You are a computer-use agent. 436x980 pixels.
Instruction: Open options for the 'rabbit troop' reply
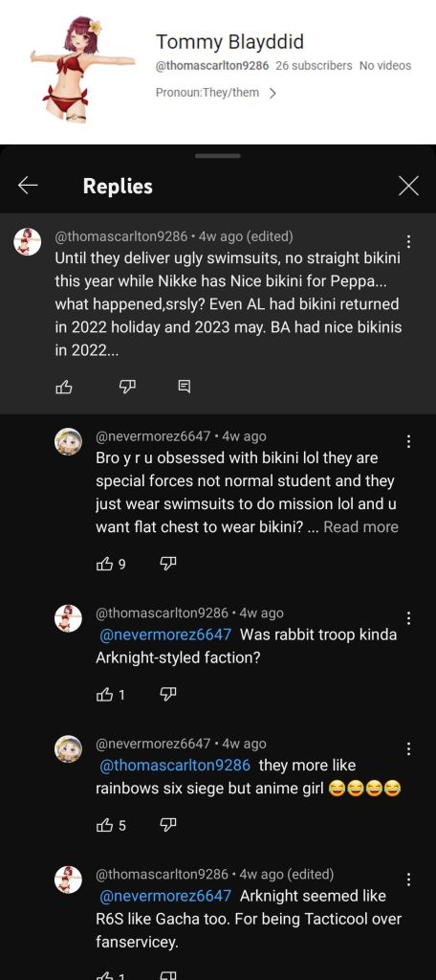click(408, 618)
